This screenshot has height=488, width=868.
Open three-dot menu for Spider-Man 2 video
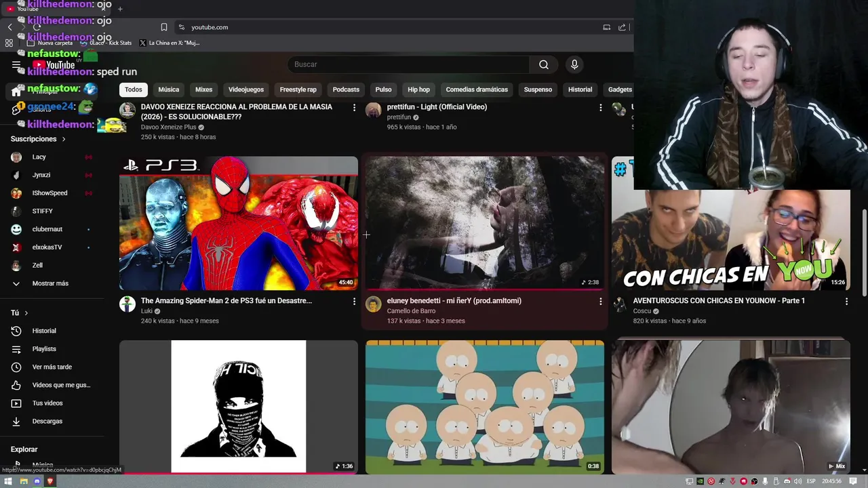[354, 301]
